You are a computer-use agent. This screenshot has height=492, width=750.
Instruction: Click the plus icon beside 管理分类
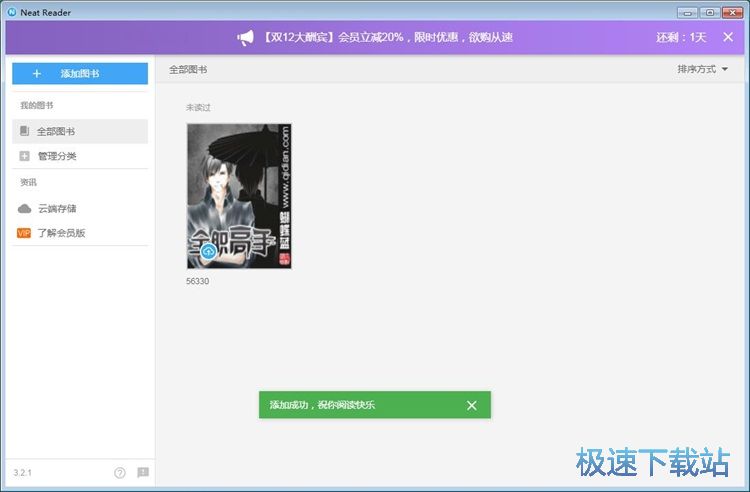24,156
